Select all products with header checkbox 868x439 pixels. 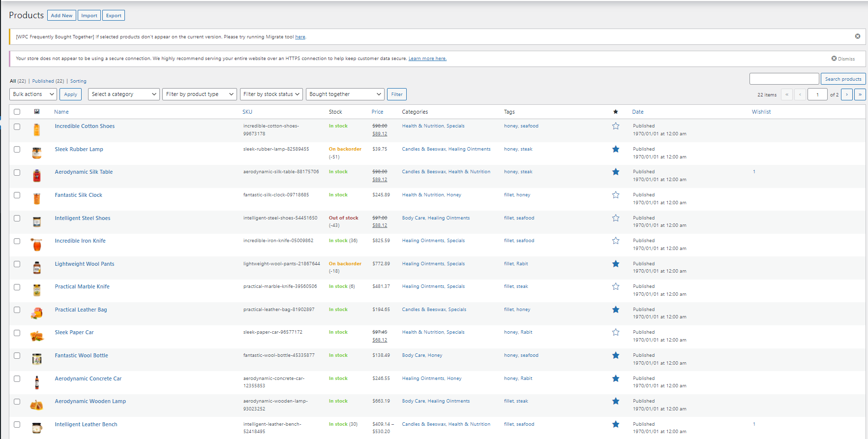pyautogui.click(x=17, y=112)
